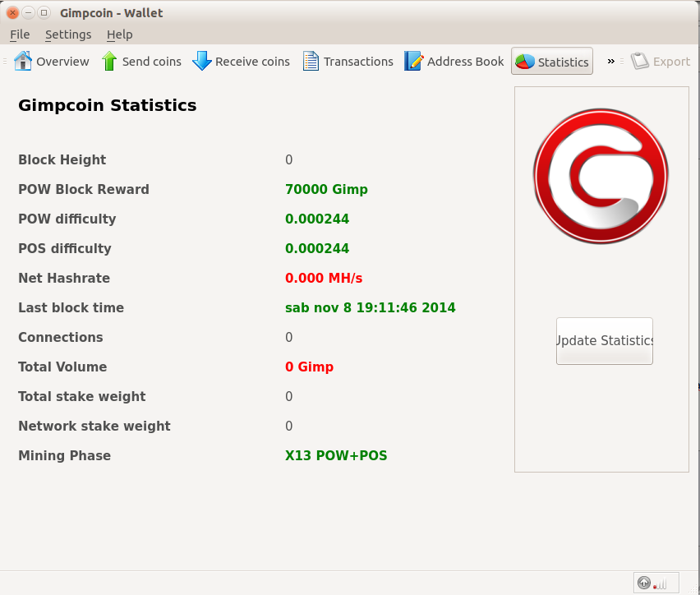Viewport: 700px width, 595px height.
Task: Maximize the Gimpcoin wallet window
Action: pyautogui.click(x=44, y=12)
